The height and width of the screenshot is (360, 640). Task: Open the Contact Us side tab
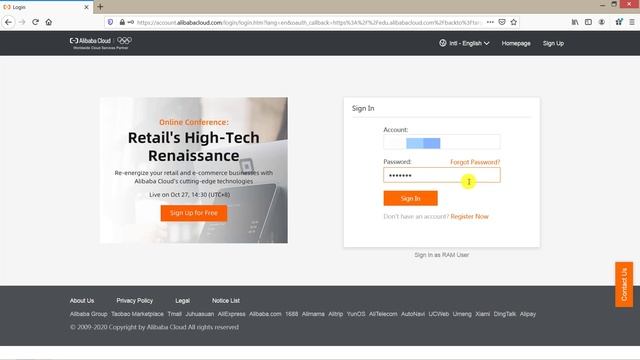(624, 284)
